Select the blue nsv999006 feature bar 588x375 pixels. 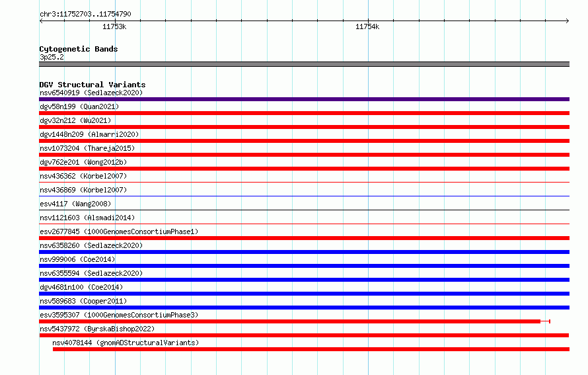click(304, 266)
